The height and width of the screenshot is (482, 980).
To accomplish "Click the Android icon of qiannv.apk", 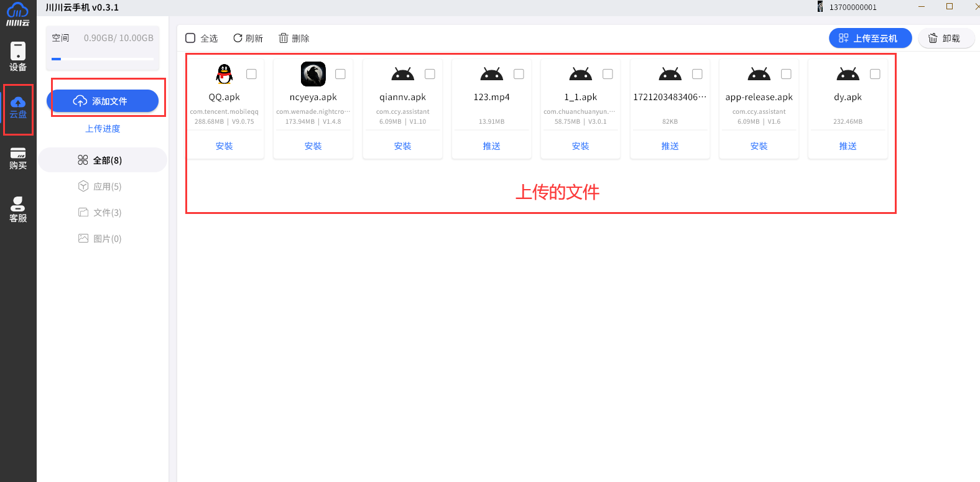I will click(x=403, y=74).
